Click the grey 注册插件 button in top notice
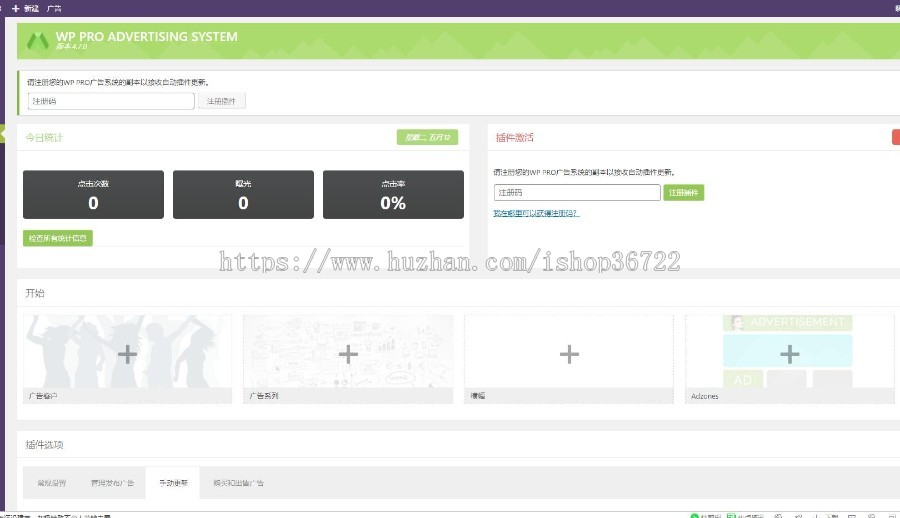Image resolution: width=900 pixels, height=518 pixels. click(x=222, y=101)
